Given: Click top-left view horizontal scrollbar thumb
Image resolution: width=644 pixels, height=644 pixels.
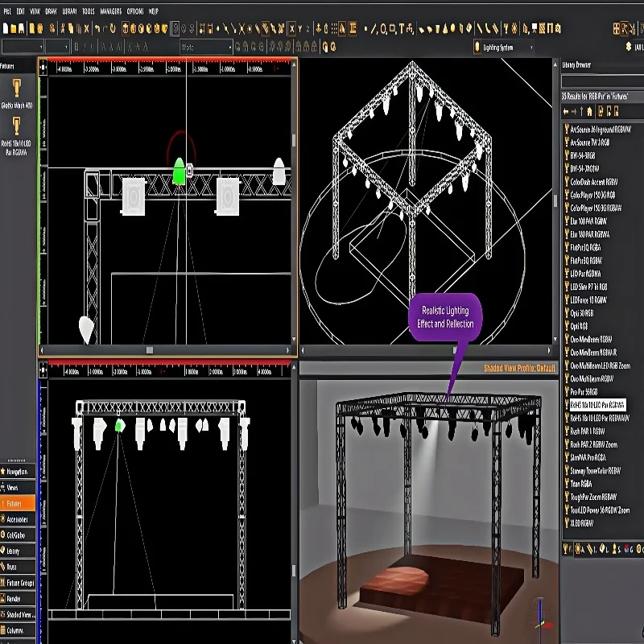Looking at the screenshot, I should [x=150, y=350].
